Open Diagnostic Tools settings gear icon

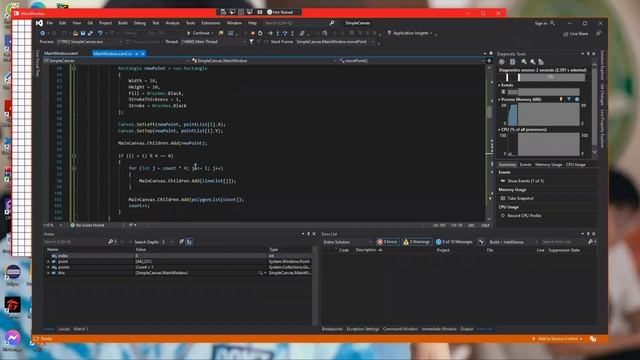coord(502,62)
